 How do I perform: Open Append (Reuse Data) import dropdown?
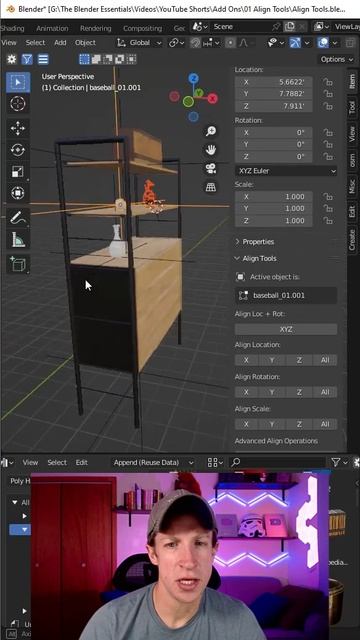(x=153, y=462)
